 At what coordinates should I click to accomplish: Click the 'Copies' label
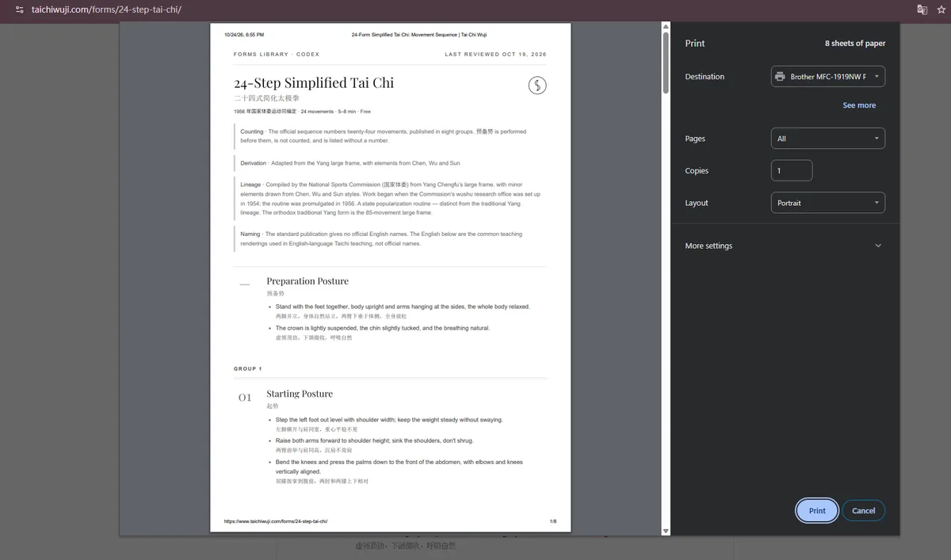point(697,171)
